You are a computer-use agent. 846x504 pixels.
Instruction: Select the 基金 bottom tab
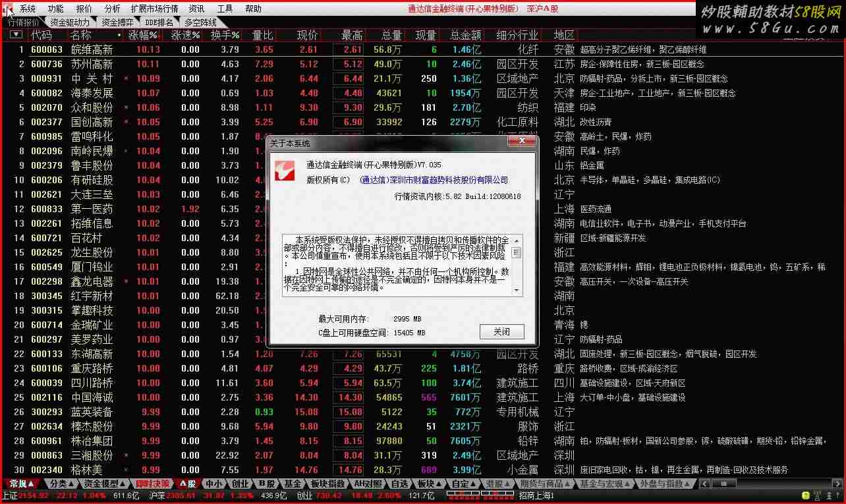(x=293, y=484)
